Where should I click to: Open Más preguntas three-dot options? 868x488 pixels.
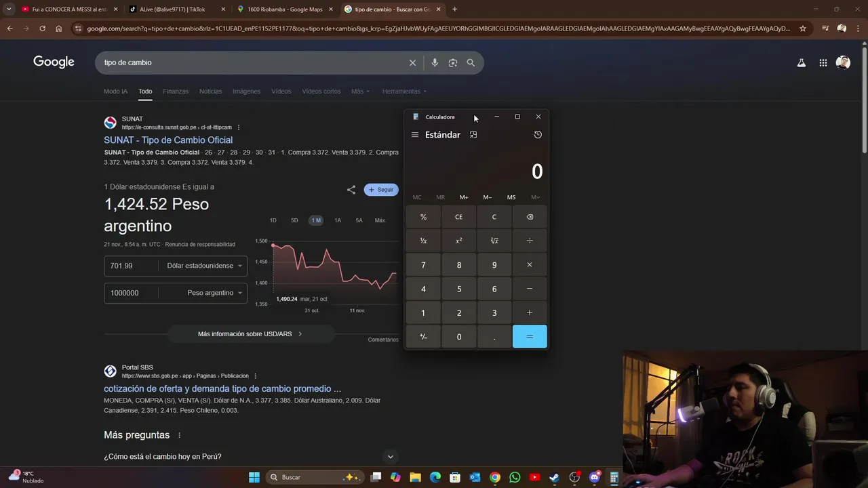pyautogui.click(x=180, y=435)
